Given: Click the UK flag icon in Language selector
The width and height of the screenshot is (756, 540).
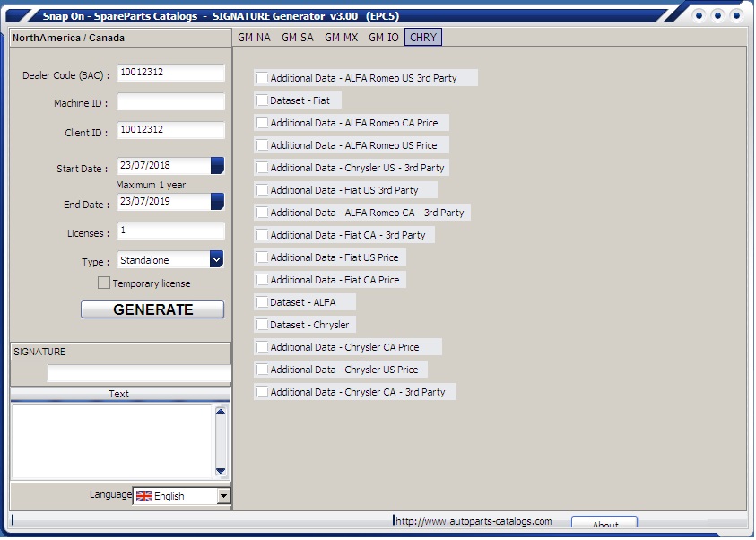Looking at the screenshot, I should 143,496.
